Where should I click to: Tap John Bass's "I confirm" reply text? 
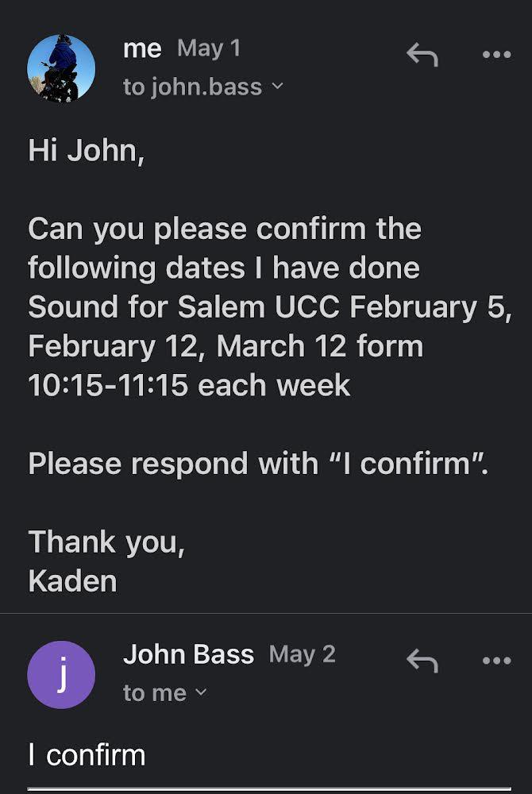click(87, 754)
